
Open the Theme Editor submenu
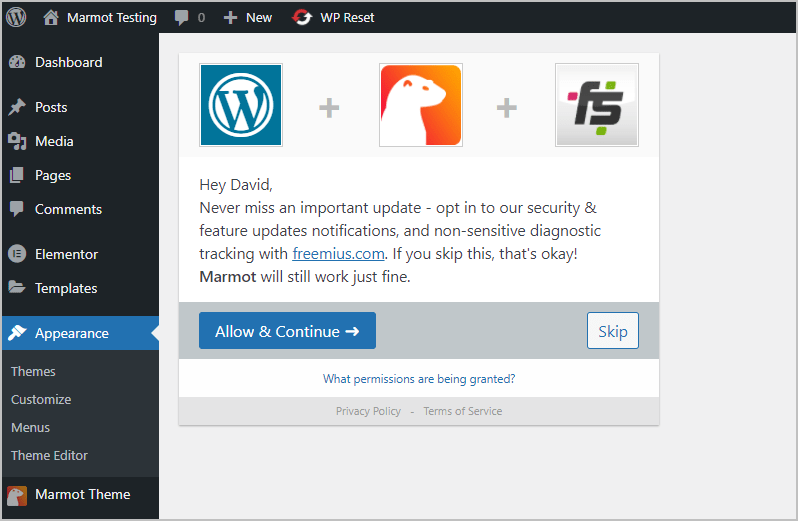tap(49, 455)
